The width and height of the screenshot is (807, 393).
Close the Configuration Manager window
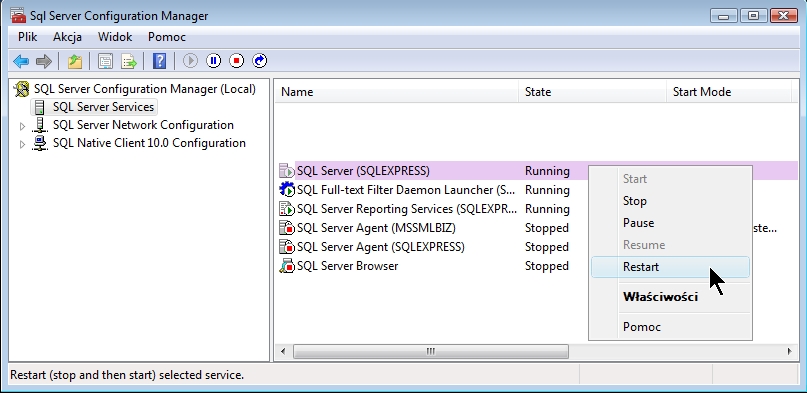(784, 16)
